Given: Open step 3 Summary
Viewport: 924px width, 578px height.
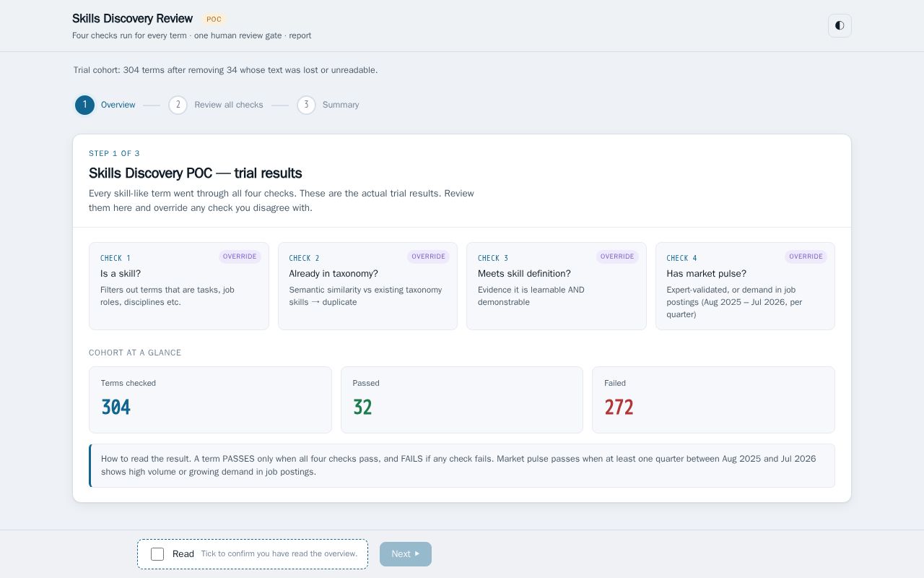Looking at the screenshot, I should (x=328, y=105).
